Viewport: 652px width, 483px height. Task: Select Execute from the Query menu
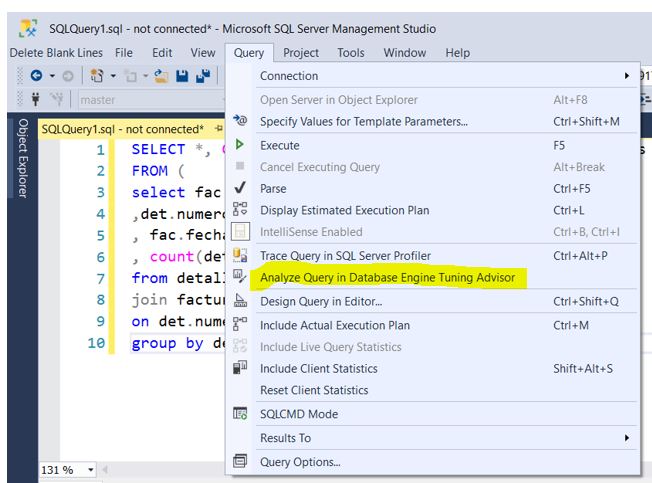pos(430,145)
